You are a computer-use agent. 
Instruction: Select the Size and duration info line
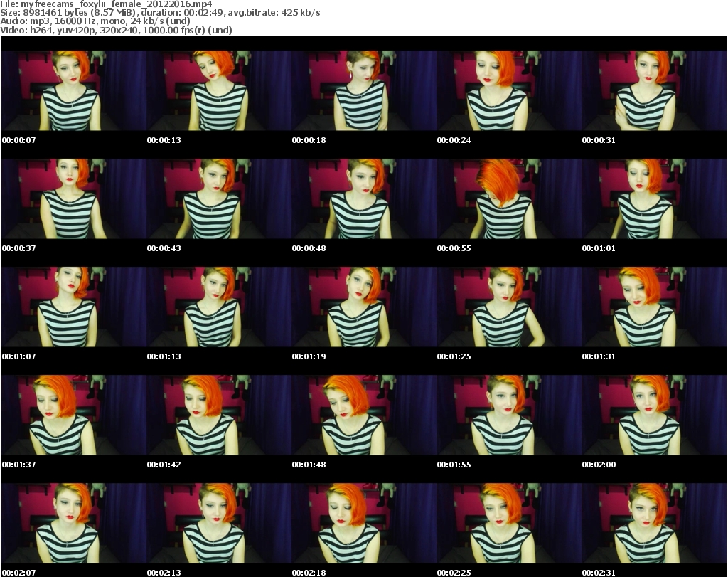coord(160,13)
